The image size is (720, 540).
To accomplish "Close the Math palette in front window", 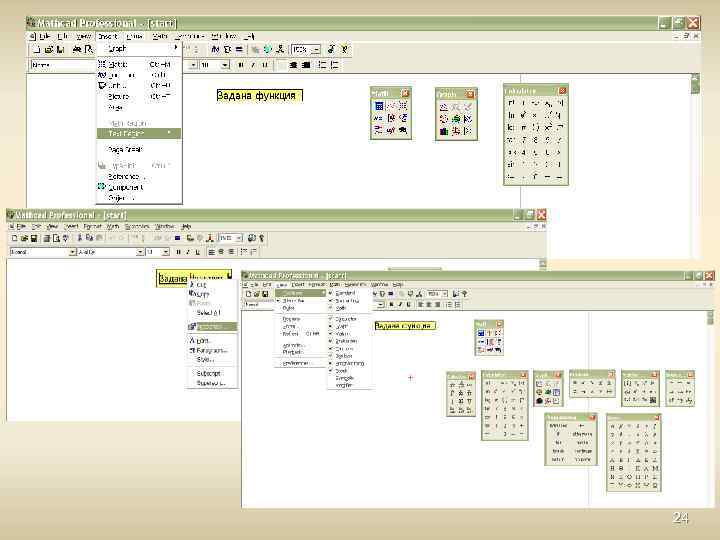I will tap(499, 324).
